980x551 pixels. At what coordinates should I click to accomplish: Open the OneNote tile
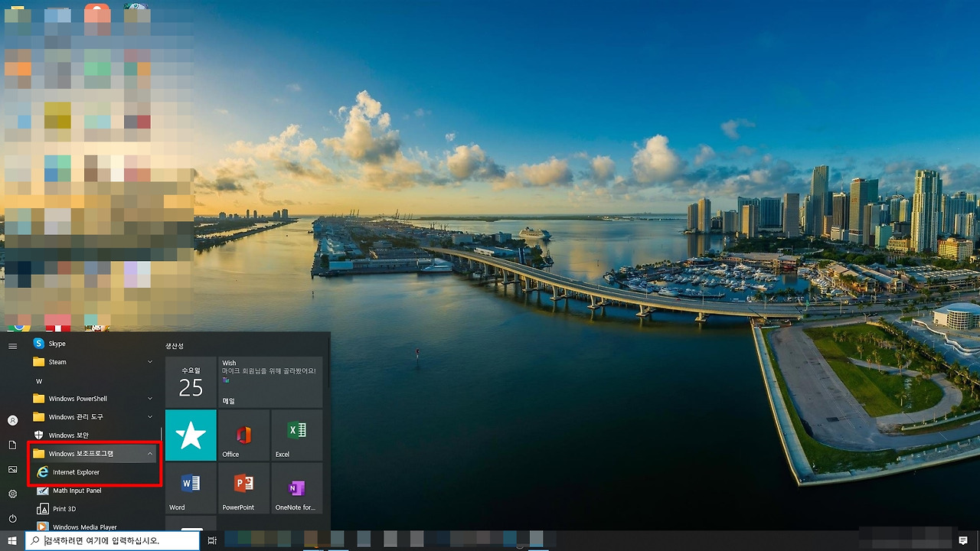pyautogui.click(x=296, y=487)
